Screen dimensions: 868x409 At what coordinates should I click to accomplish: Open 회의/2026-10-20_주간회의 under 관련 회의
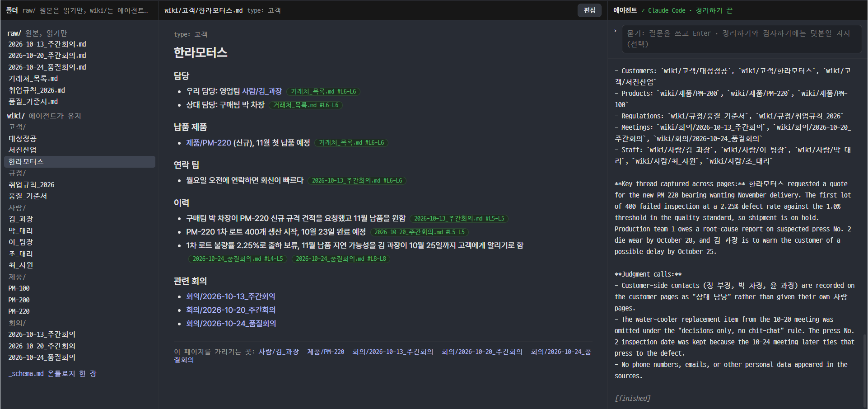click(231, 310)
